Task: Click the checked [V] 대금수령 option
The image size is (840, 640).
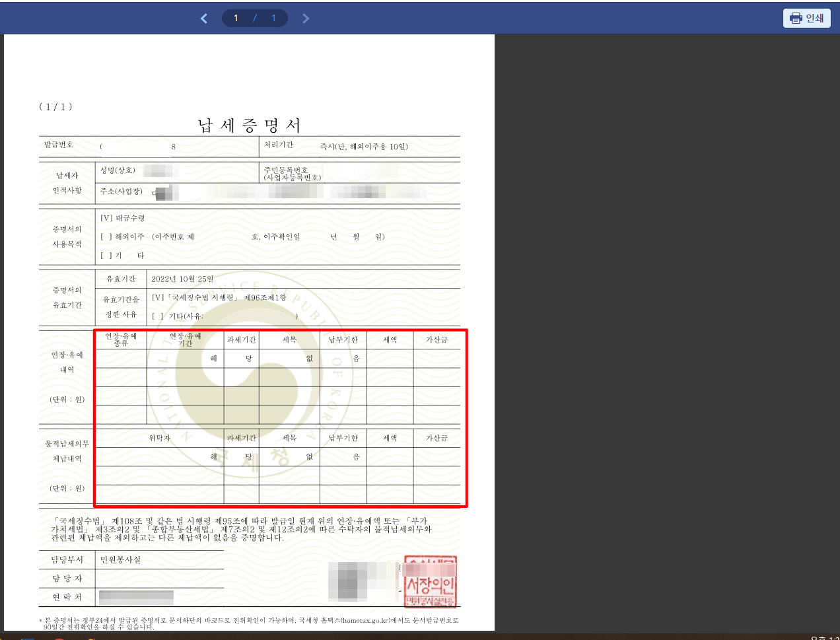Action: point(122,218)
